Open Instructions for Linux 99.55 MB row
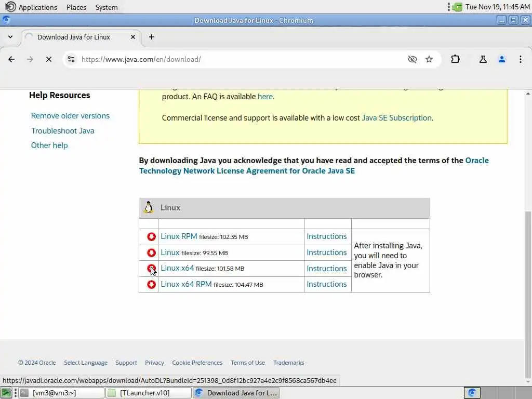 [x=327, y=252]
